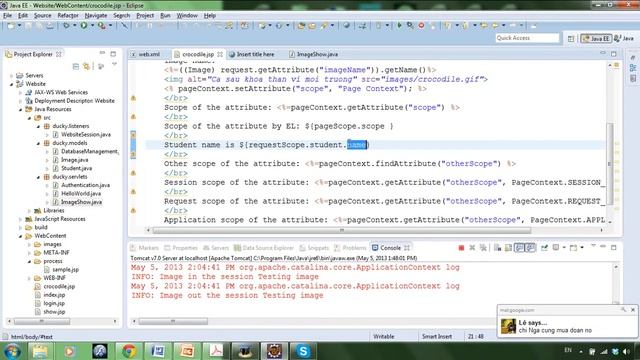Click the Pin Console icon
Viewport: 640px width, 360px height.
click(544, 248)
